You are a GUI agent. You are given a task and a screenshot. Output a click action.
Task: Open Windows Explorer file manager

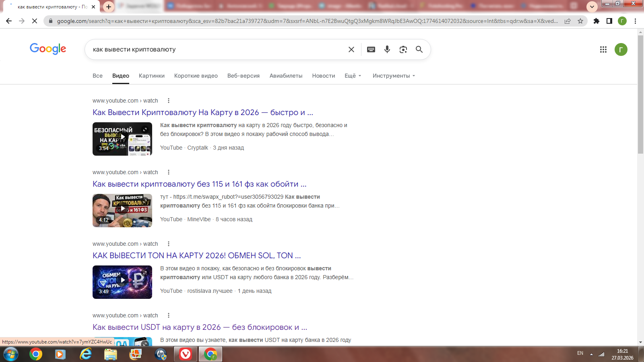click(x=110, y=354)
